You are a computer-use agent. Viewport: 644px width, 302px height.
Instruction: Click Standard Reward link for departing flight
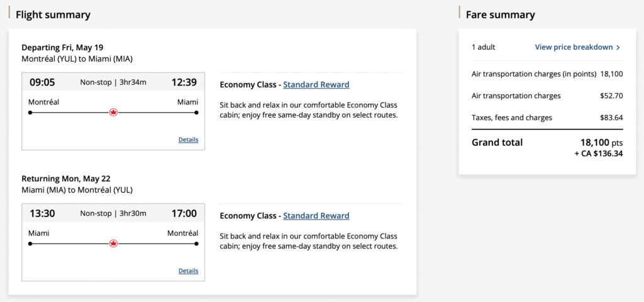(x=316, y=84)
